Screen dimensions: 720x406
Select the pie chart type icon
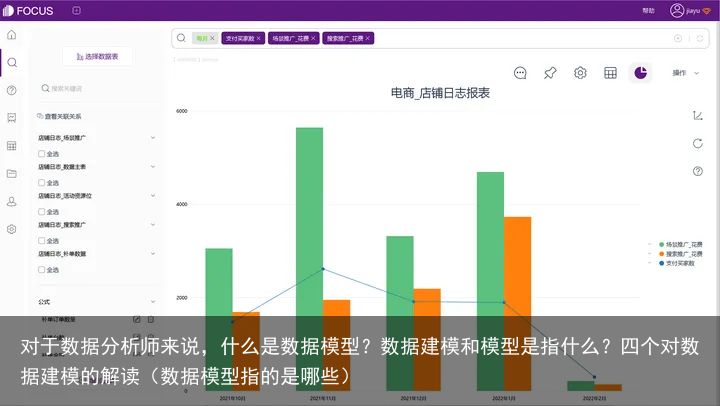pos(641,73)
